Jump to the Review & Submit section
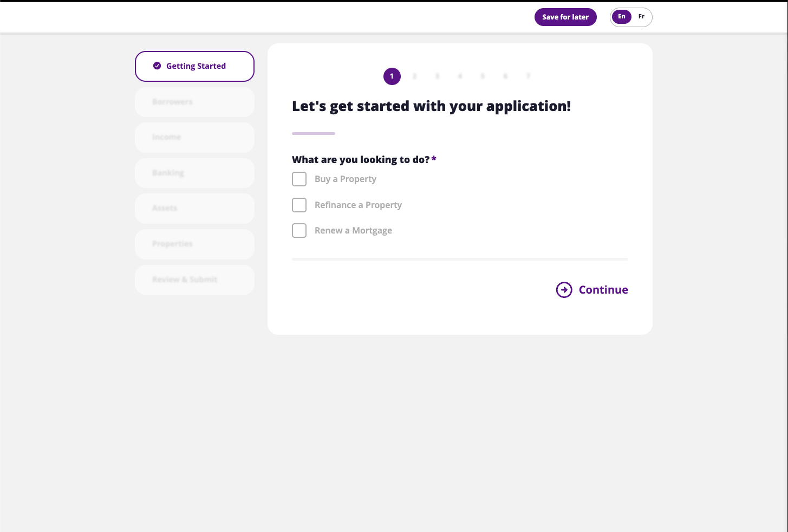 coord(194,280)
